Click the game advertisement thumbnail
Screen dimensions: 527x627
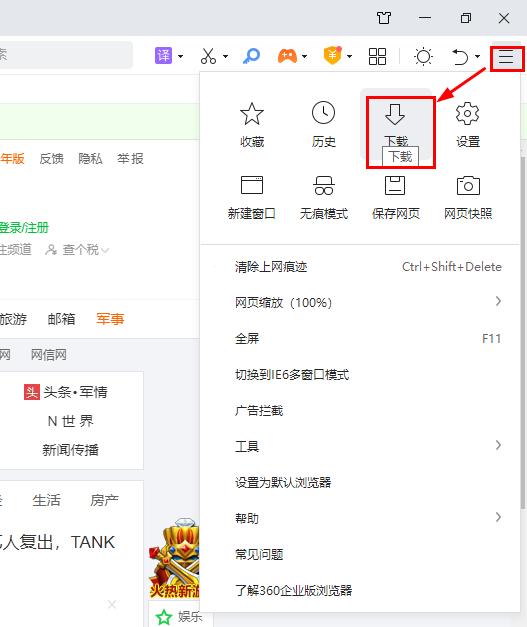pos(174,558)
